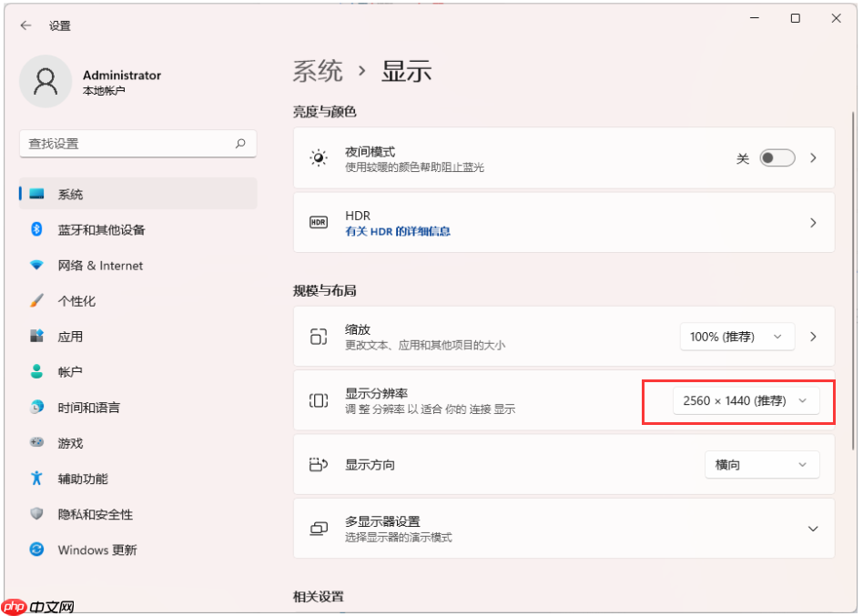Select the 蓝牙和其他设备 Bluetooth icon in sidebar
The image size is (863, 616).
(x=36, y=230)
